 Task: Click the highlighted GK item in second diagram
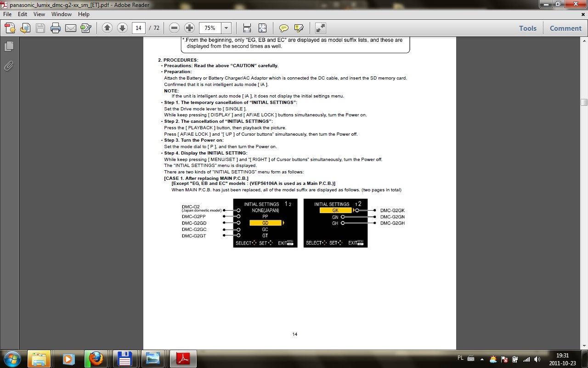click(x=335, y=210)
